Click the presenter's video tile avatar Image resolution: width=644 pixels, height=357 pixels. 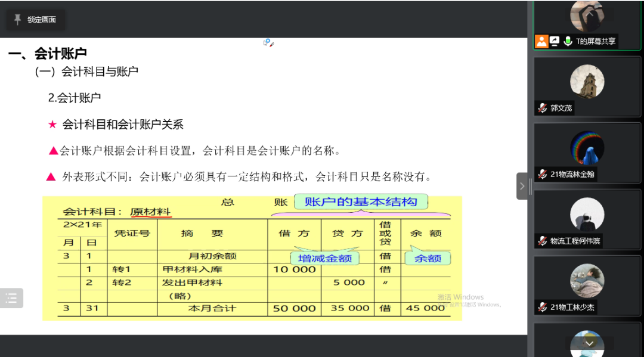pos(587,16)
